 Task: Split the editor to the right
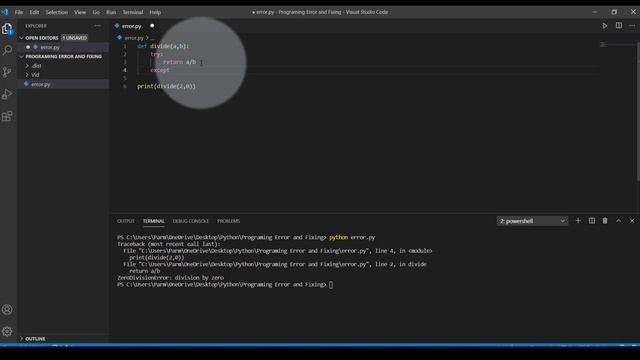619,26
